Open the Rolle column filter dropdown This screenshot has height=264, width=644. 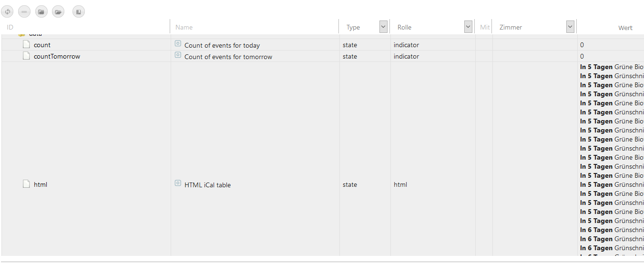468,27
